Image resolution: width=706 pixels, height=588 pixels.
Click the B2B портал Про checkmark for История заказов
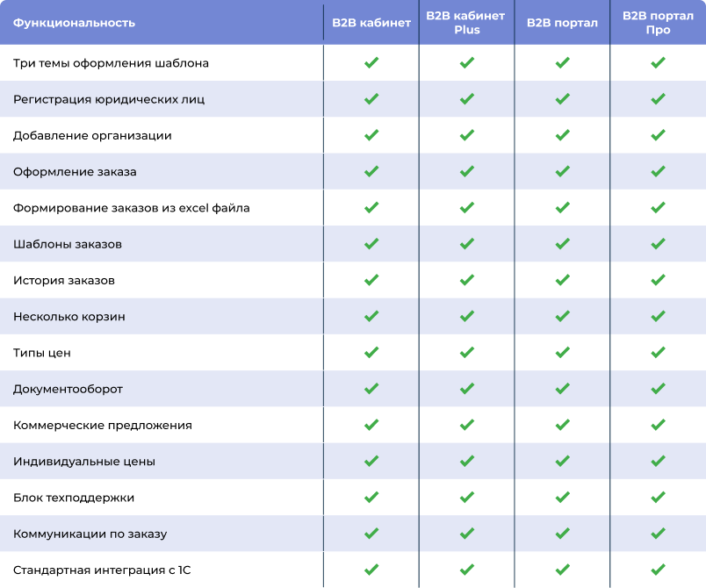point(658,280)
